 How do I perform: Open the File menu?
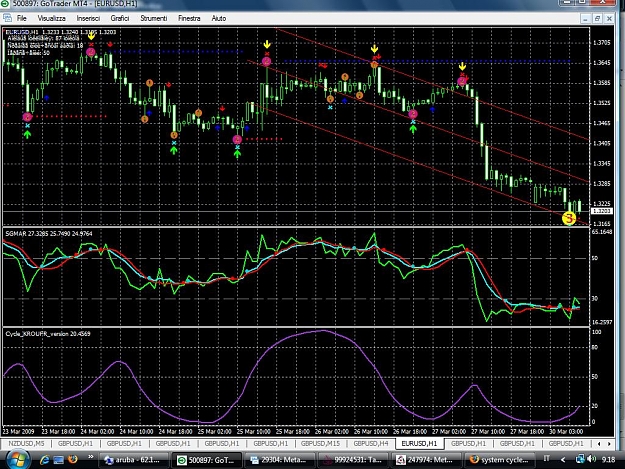tap(22, 18)
